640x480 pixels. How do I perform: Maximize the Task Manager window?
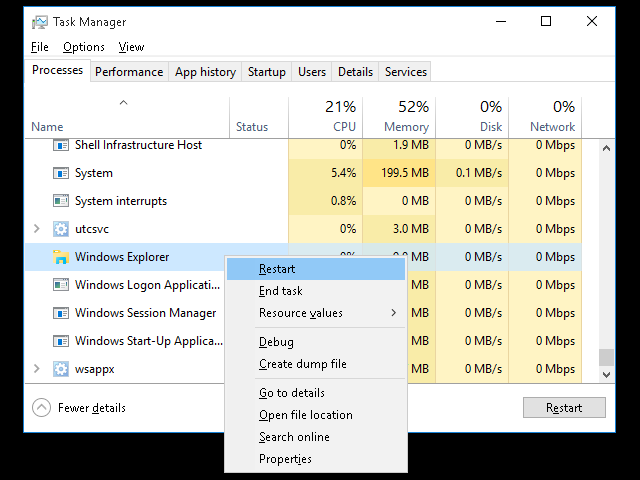(546, 22)
